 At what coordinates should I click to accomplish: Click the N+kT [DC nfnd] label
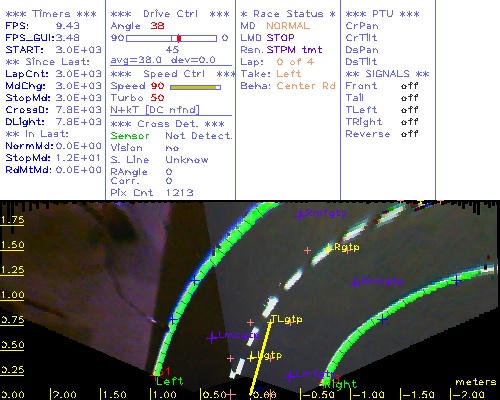pos(155,110)
